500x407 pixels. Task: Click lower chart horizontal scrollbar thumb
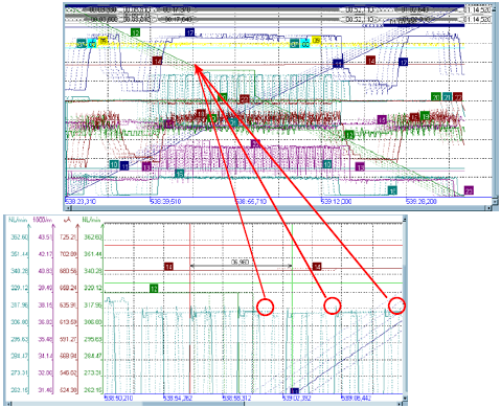tap(193, 404)
